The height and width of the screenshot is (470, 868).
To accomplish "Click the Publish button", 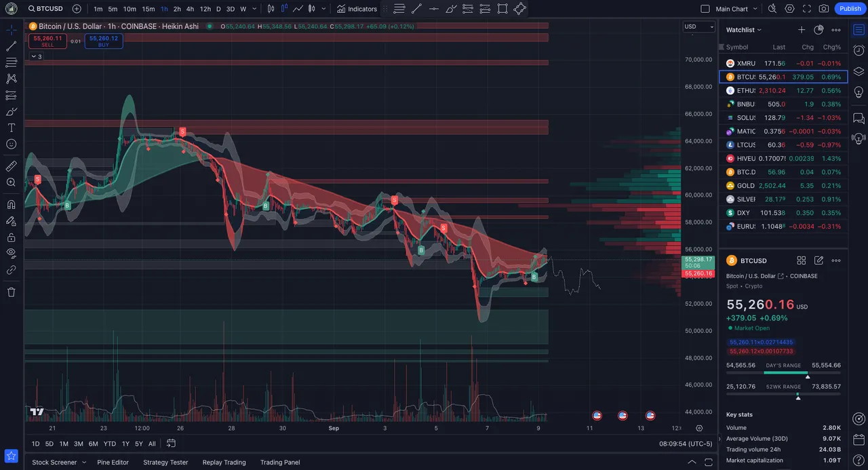I will pyautogui.click(x=850, y=9).
